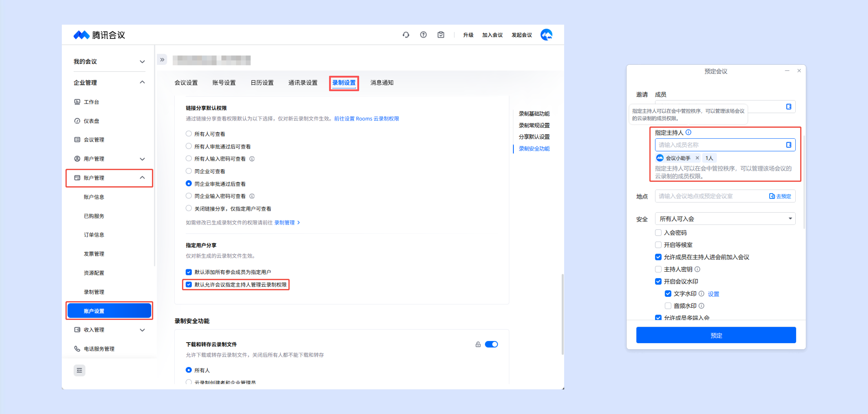The width and height of the screenshot is (868, 414).
Task: Select 同企业可查看 radio option
Action: [x=189, y=171]
